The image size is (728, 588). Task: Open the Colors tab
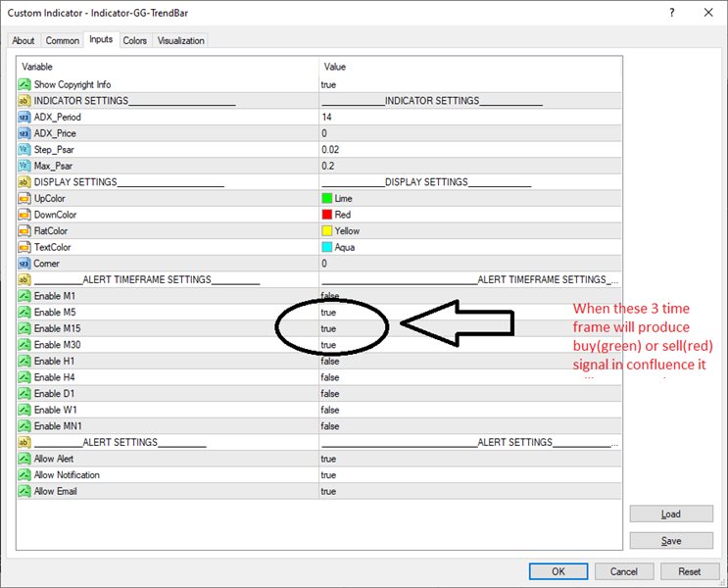134,41
